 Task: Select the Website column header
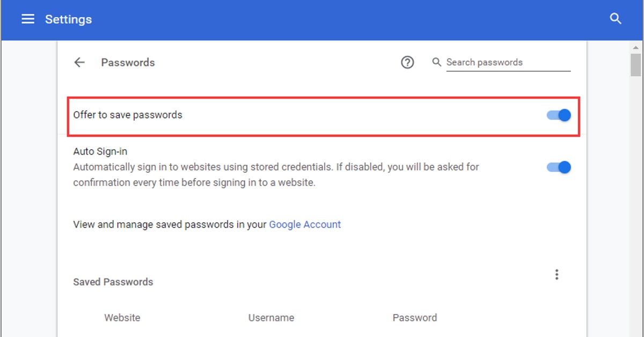click(122, 318)
